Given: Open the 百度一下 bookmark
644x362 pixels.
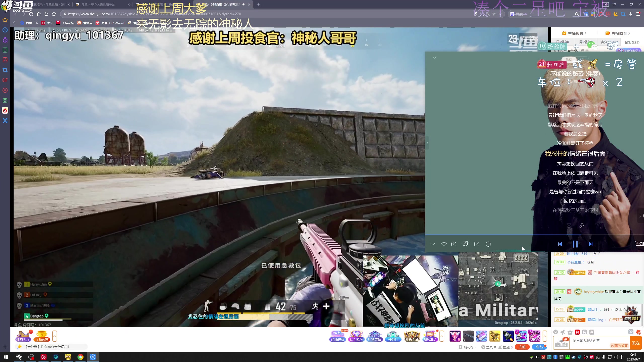Looking at the screenshot, I should pyautogui.click(x=29, y=23).
